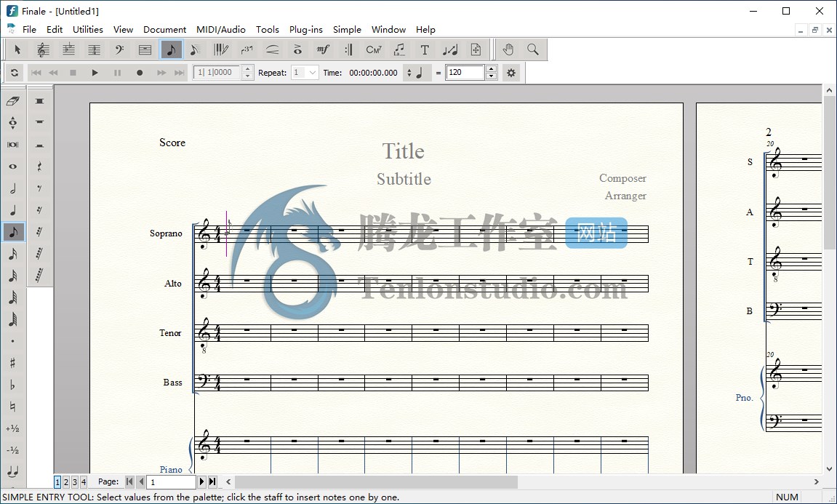This screenshot has height=504, width=837.
Task: Toggle the tie tool
Action: 13,472
